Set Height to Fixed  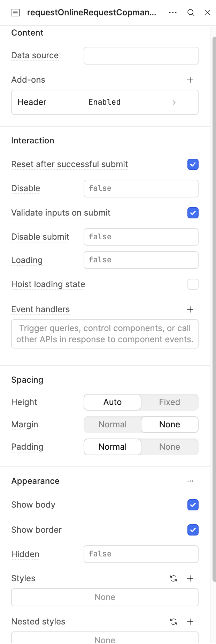[170, 402]
